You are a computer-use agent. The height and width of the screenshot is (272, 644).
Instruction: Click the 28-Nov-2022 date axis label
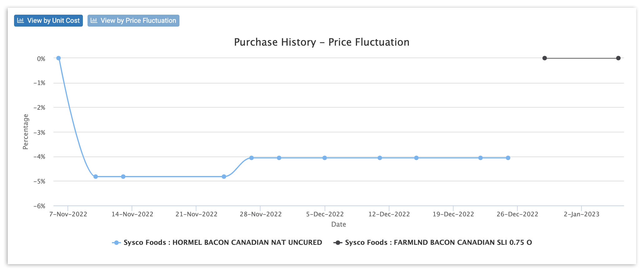pos(261,214)
